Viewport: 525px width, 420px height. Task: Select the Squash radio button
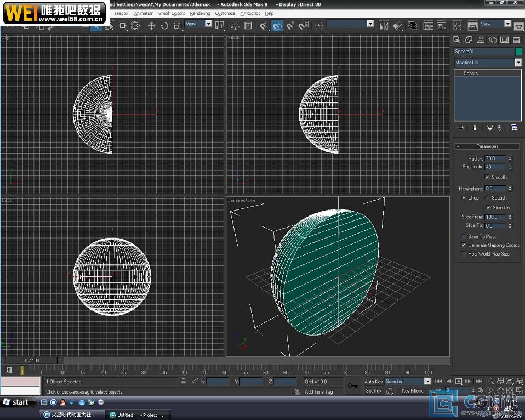[487, 198]
